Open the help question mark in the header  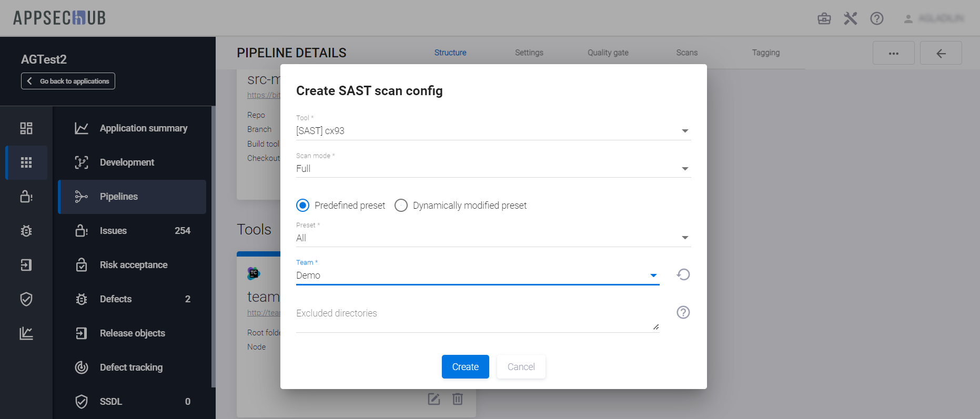tap(876, 18)
